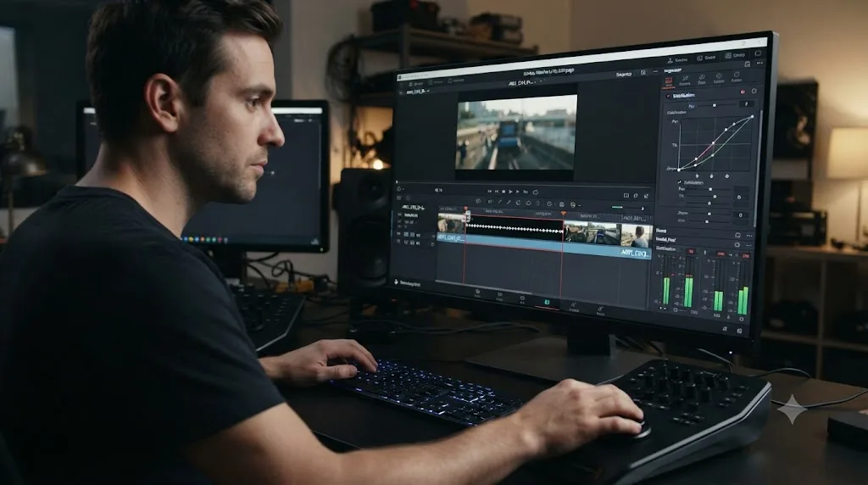Click the circular reset icon right of the red keyframe dot
The image size is (868, 485).
[x=754, y=92]
